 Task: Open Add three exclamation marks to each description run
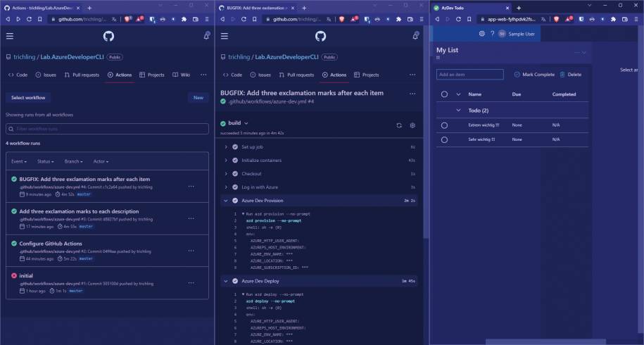click(x=79, y=211)
